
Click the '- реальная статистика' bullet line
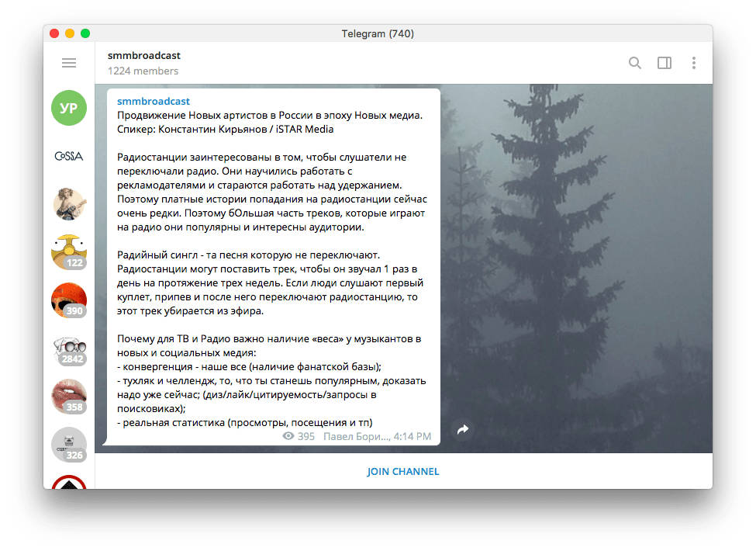244,423
